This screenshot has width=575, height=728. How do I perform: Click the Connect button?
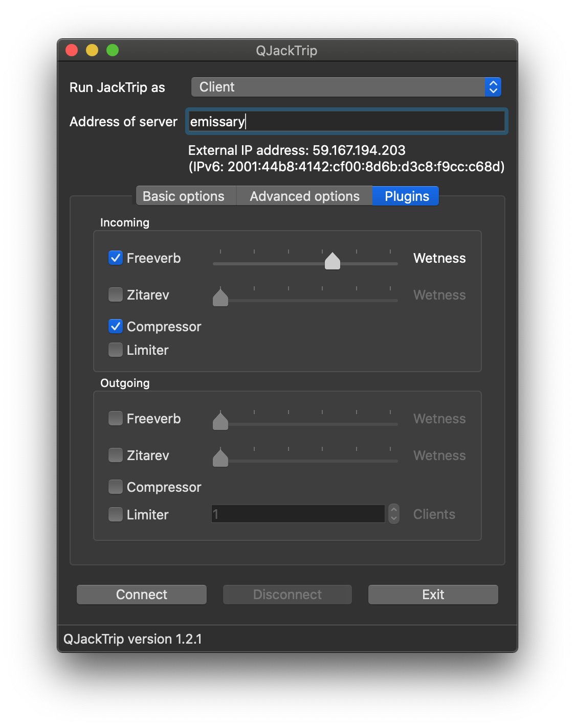142,595
